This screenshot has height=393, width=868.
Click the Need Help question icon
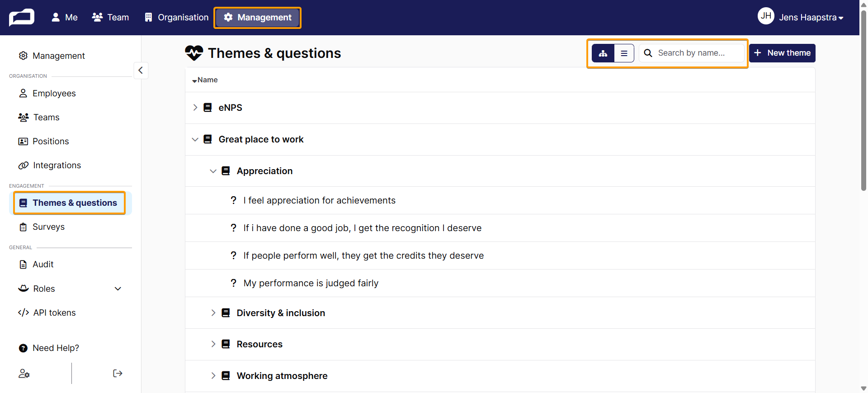23,348
